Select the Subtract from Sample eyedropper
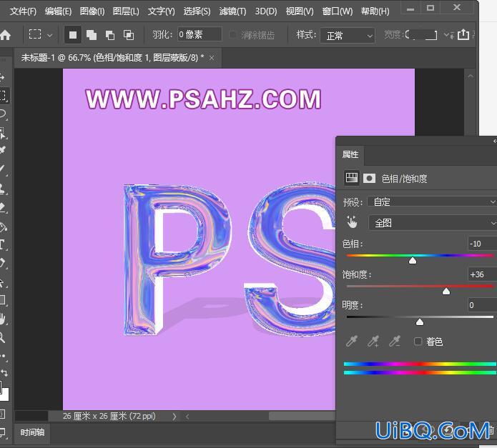This screenshot has width=497, height=448. click(x=395, y=342)
